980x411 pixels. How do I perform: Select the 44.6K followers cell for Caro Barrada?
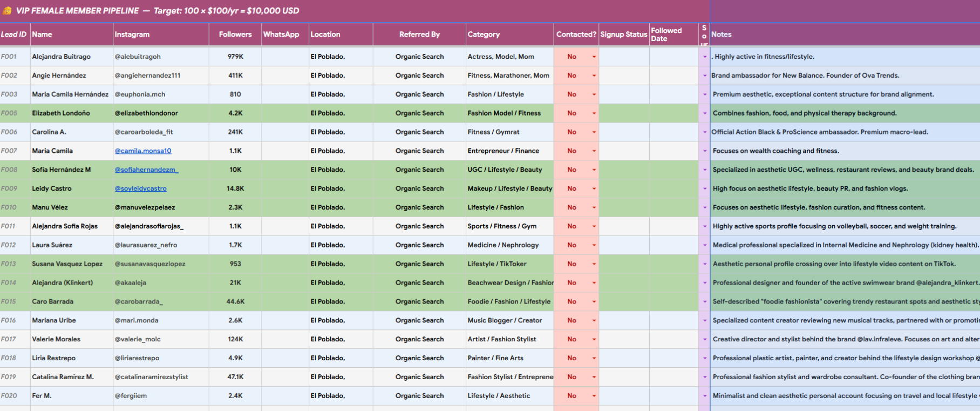(235, 302)
